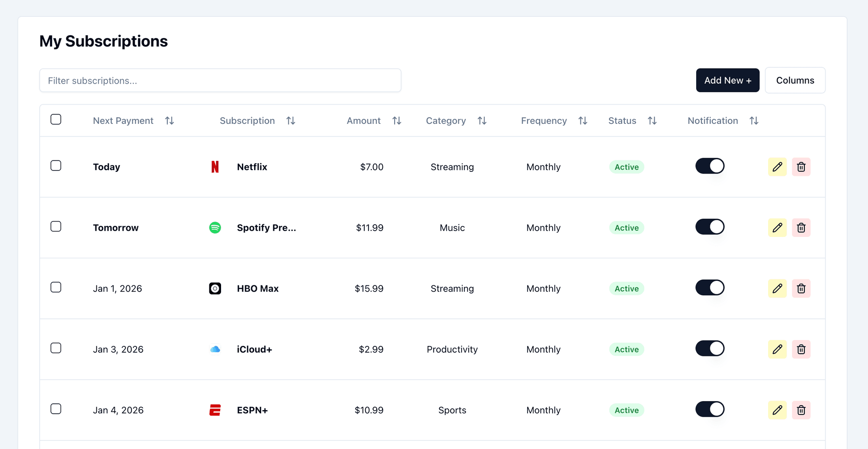This screenshot has height=449, width=868.
Task: Select the checkbox for the Spotify row
Action: pos(56,227)
